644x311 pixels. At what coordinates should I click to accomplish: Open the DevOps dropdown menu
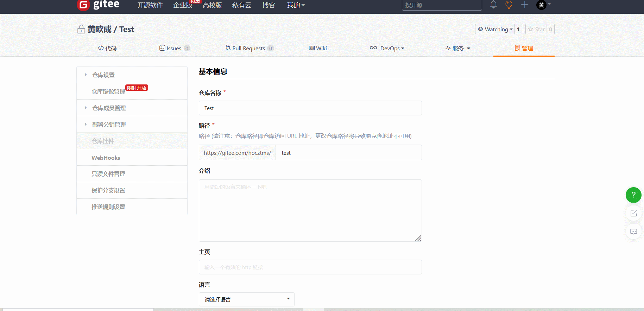387,48
